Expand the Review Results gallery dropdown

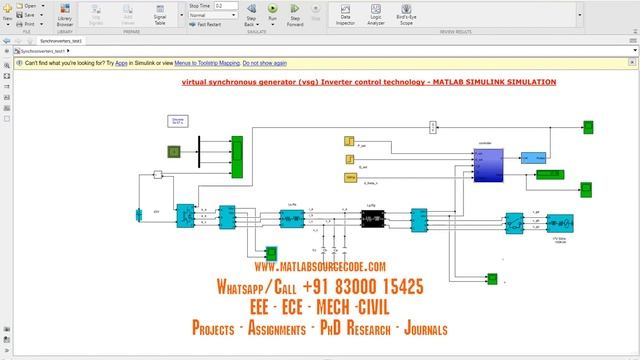580,15
